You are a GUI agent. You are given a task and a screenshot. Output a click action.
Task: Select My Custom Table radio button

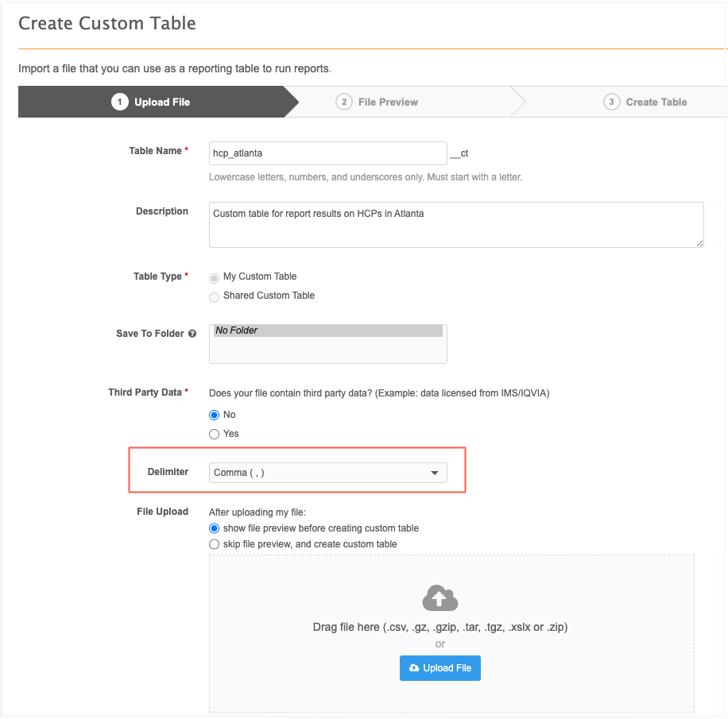tap(214, 278)
